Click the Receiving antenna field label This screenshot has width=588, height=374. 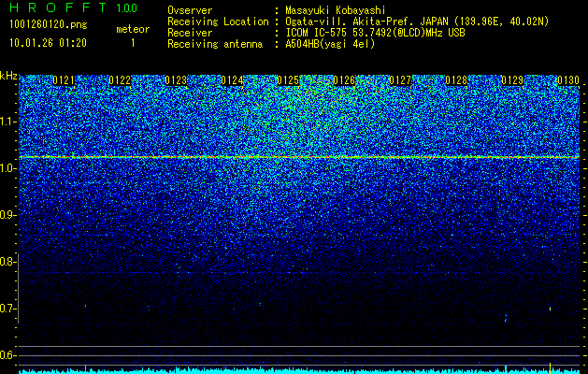point(215,44)
